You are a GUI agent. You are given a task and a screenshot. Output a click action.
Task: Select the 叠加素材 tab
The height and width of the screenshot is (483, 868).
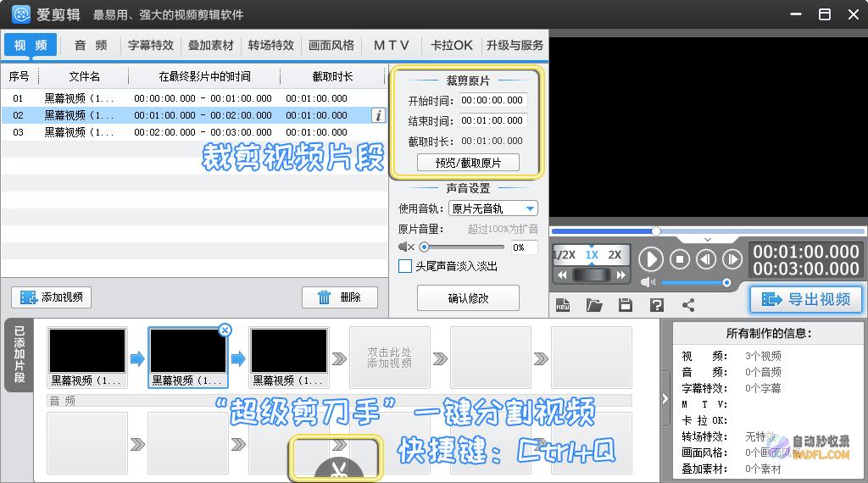(211, 46)
